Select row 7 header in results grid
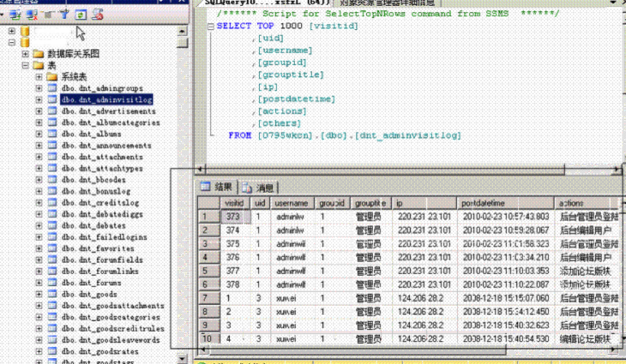The width and height of the screenshot is (626, 364). coord(207,298)
